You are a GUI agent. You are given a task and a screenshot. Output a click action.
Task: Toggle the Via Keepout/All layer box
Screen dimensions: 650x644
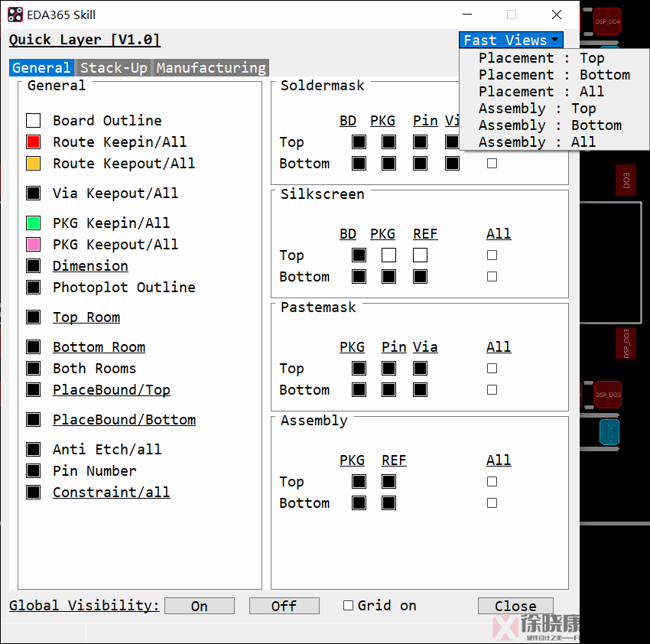pos(33,194)
